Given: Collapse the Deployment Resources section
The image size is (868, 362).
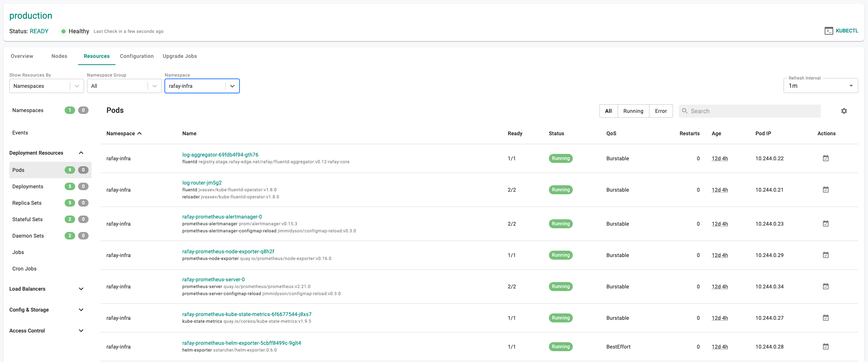Looking at the screenshot, I should pyautogui.click(x=81, y=152).
